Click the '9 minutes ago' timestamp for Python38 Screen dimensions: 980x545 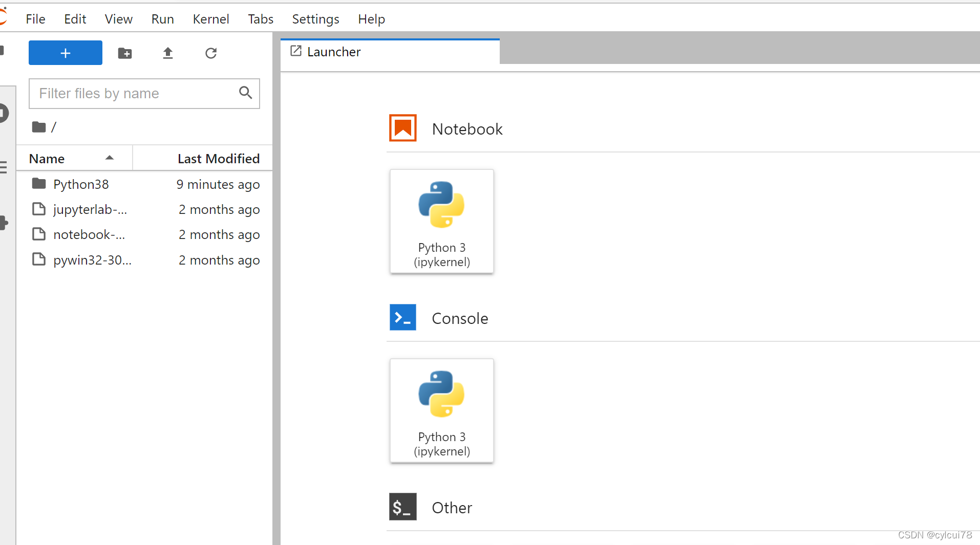[218, 184]
